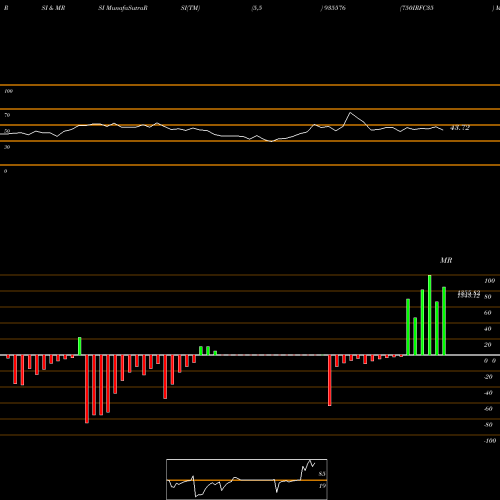Image resolution: width=500 pixels, height=500 pixels.
Task: Click the 70 label on RSI axis
Action: pyautogui.click(x=7, y=115)
